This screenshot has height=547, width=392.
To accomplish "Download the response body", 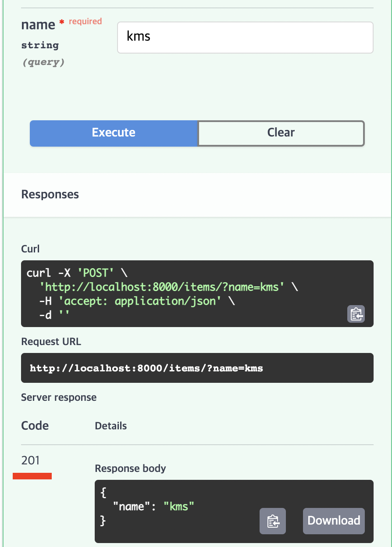I will [x=334, y=521].
